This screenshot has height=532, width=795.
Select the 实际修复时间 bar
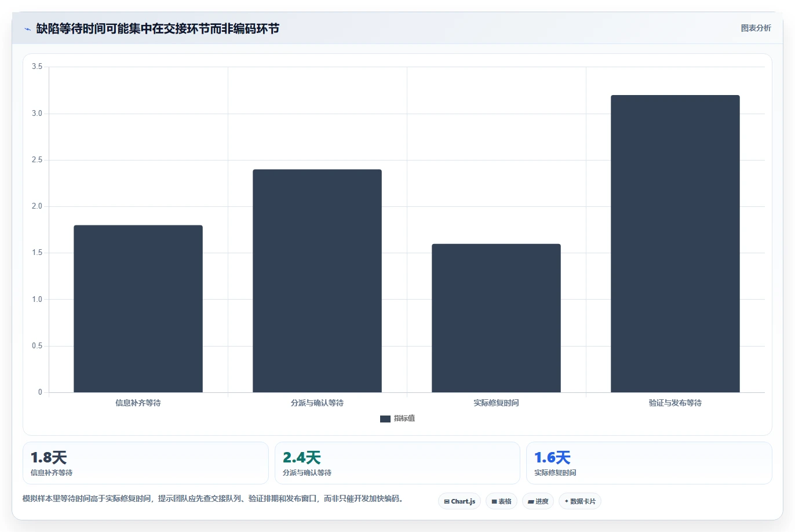[x=496, y=318]
